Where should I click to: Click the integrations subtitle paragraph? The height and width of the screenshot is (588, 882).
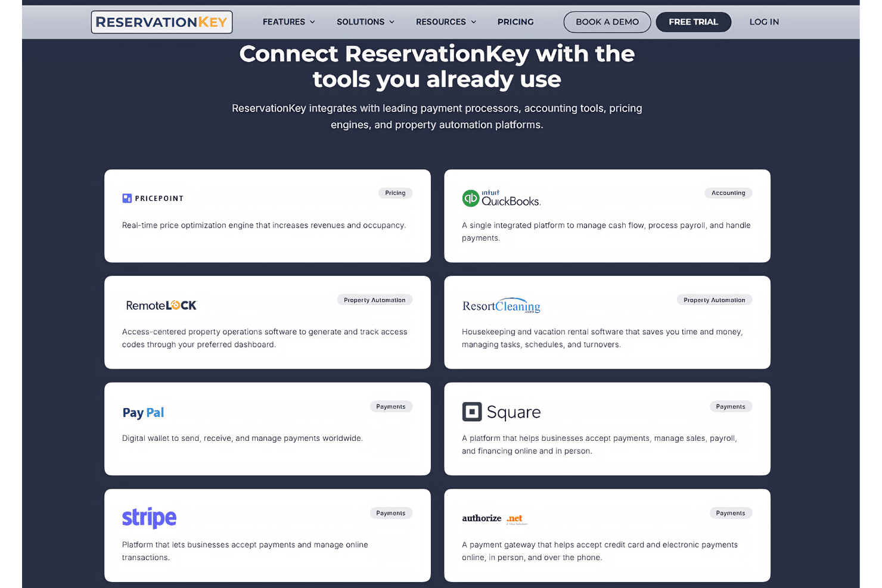click(x=437, y=117)
